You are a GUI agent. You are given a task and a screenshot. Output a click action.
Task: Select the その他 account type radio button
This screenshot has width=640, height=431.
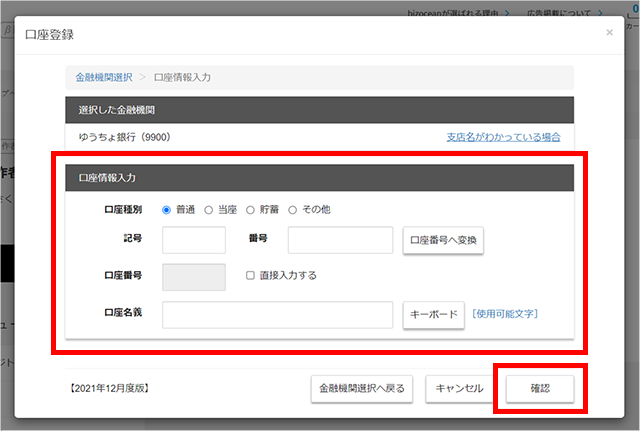click(292, 210)
